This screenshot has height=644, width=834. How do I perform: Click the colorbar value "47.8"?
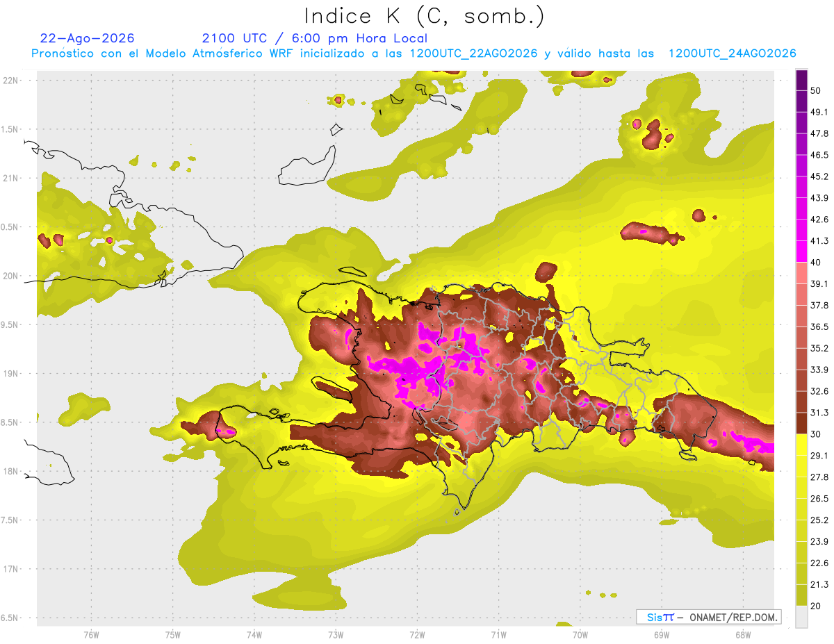coord(819,134)
